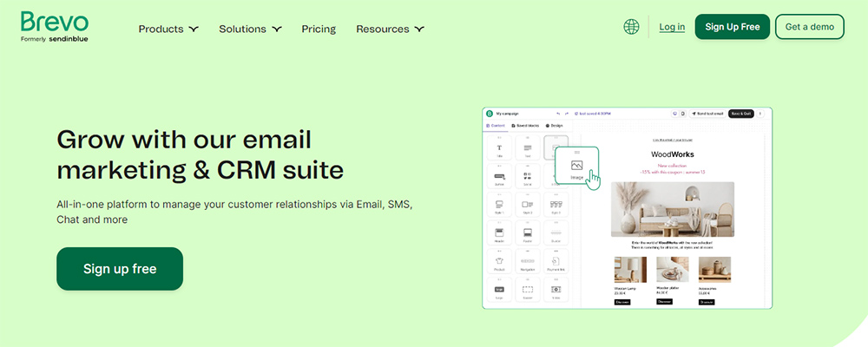The height and width of the screenshot is (347, 868).
Task: Select the Header block icon
Action: pyautogui.click(x=499, y=233)
